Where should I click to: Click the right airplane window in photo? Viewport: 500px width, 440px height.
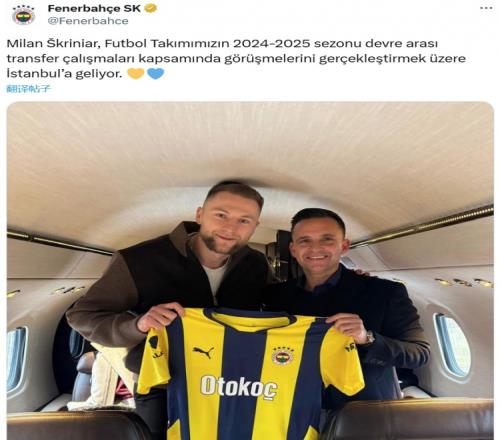[452, 345]
